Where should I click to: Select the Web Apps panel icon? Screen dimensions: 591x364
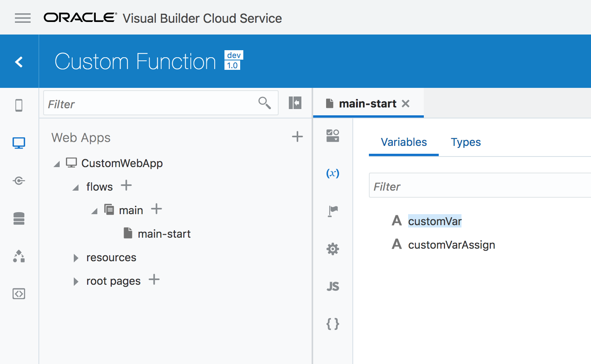pyautogui.click(x=19, y=142)
